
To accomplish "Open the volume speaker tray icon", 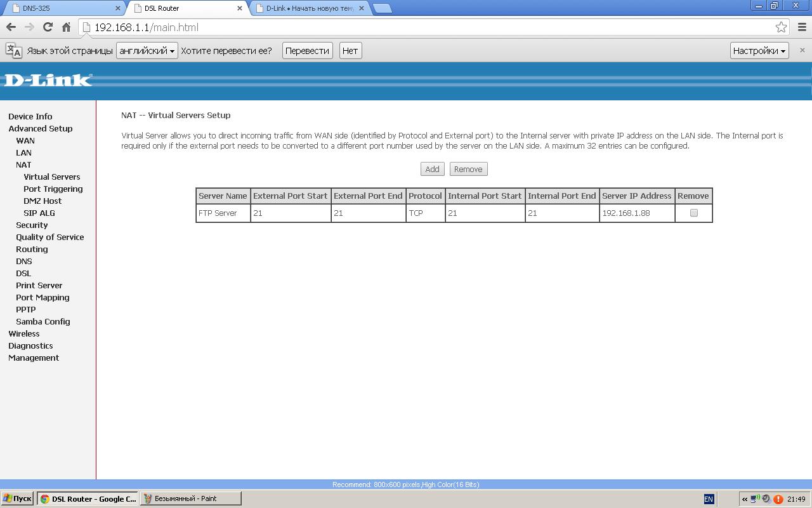I will (766, 499).
